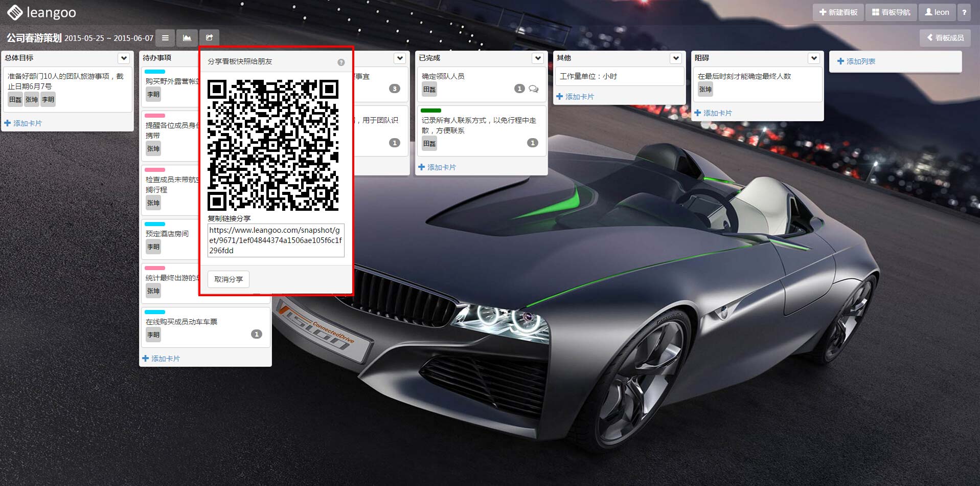This screenshot has height=486, width=980.
Task: Open the 看板成员 members panel
Action: coord(945,38)
